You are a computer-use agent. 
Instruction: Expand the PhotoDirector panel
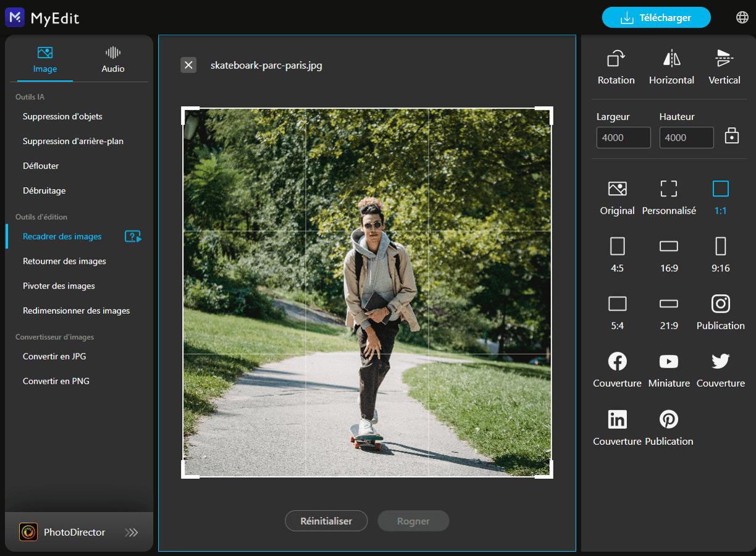(131, 532)
